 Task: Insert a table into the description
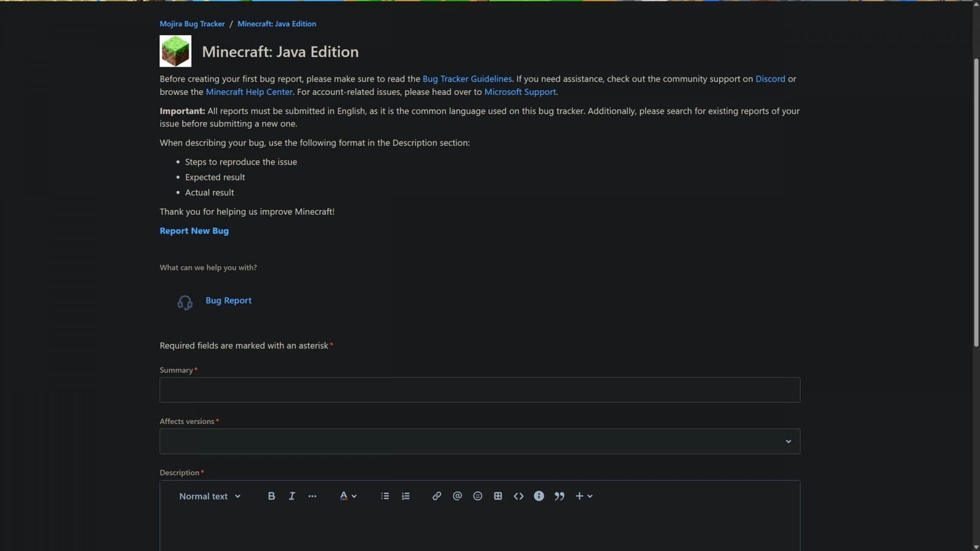point(498,496)
